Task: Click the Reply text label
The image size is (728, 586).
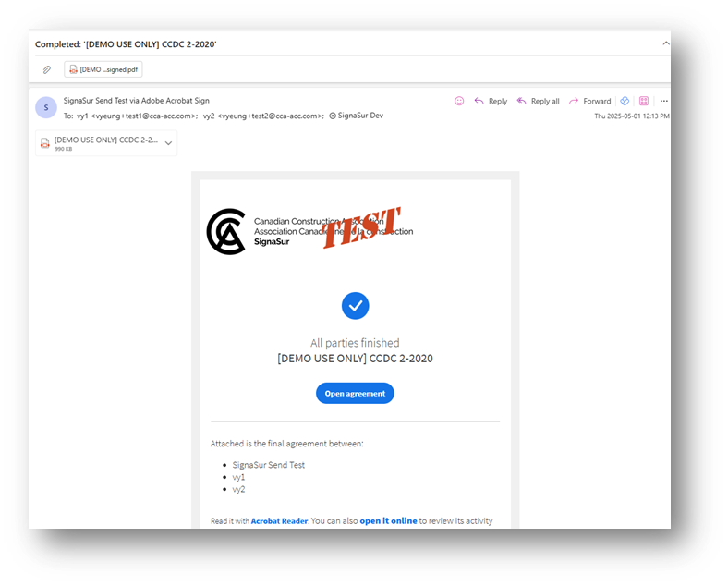Action: pyautogui.click(x=498, y=102)
